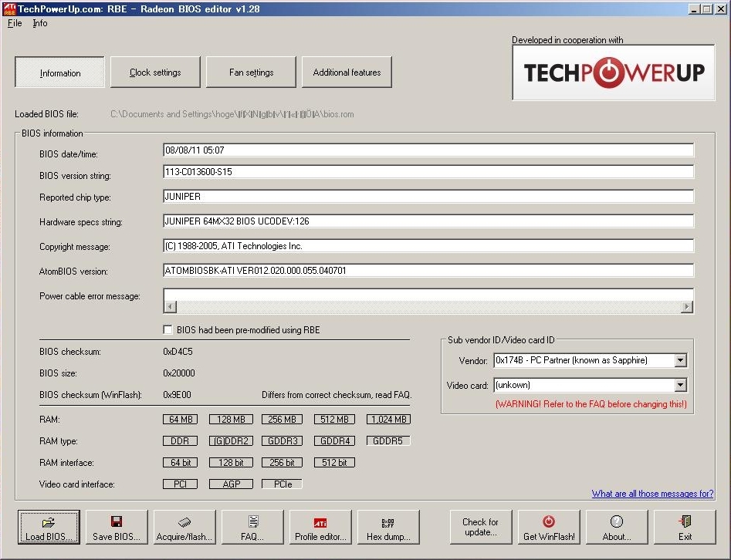731x560 pixels.
Task: Open the About dialog button
Action: tap(617, 527)
